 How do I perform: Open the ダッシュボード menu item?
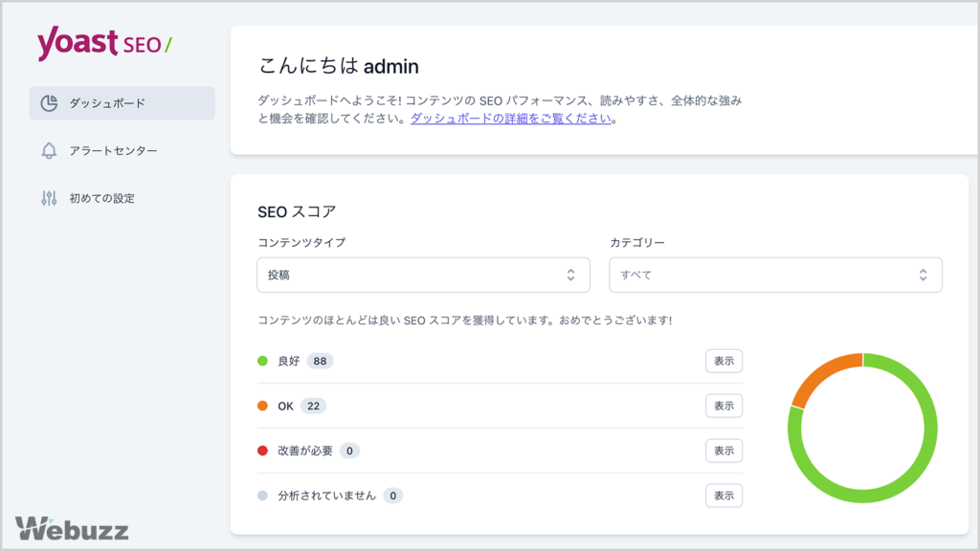click(x=122, y=103)
